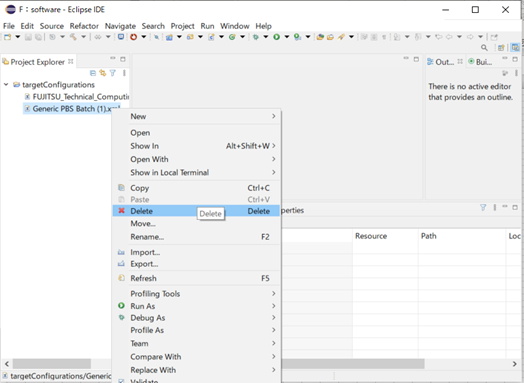Click the New Source Folder toolbar icon

[x=190, y=37]
